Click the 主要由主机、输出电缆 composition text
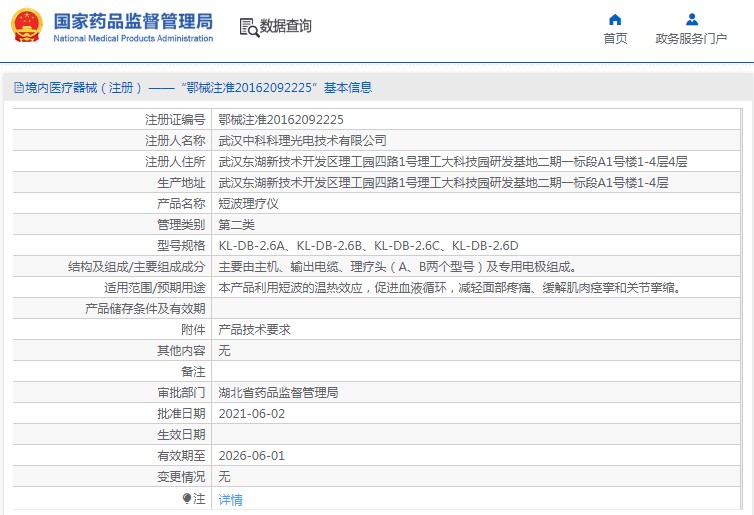 click(397, 267)
